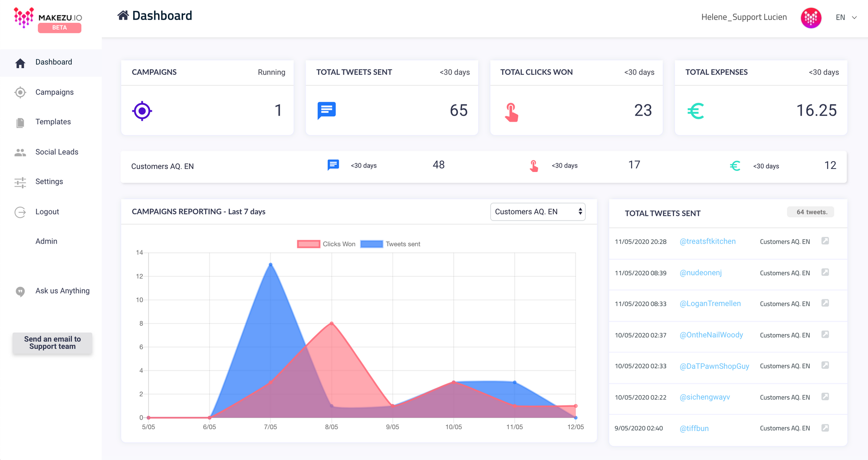Screen dimensions: 868x460
Task: Go to Social Leads page
Action: [x=56, y=152]
